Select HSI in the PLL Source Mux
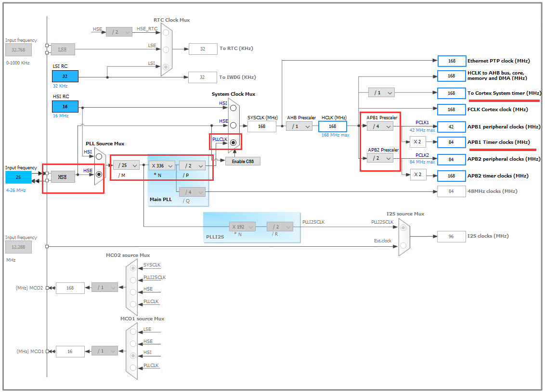Viewport: 545px width, 392px height. point(99,157)
